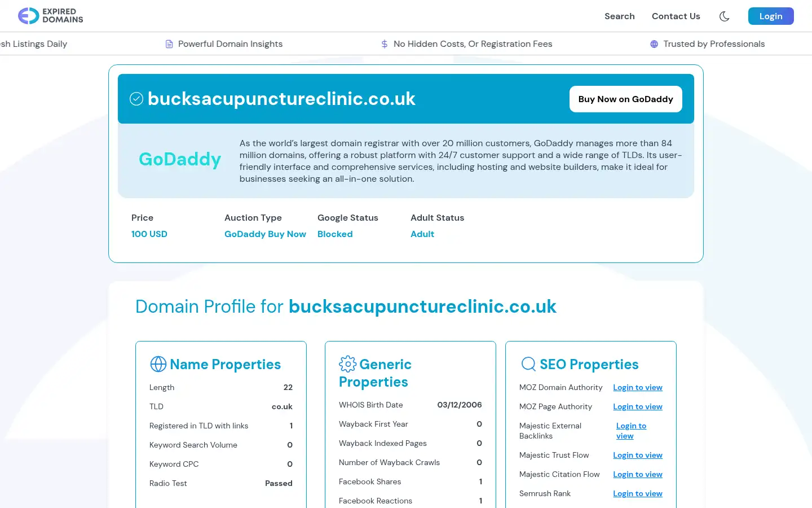Open Login to view for Majestic Citation Flow

click(x=638, y=474)
